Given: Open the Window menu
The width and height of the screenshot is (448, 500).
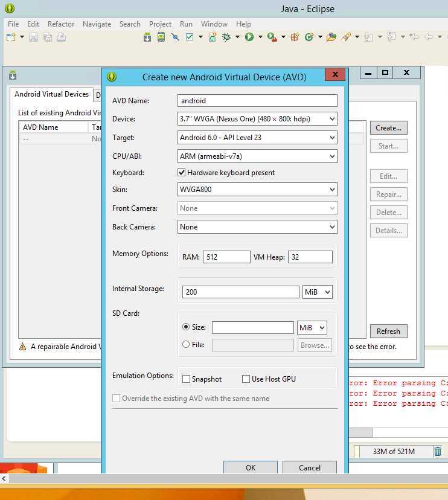Looking at the screenshot, I should (214, 24).
